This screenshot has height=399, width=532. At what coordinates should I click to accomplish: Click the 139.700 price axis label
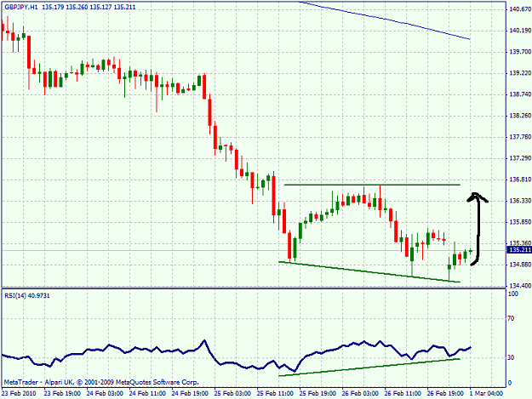[520, 52]
